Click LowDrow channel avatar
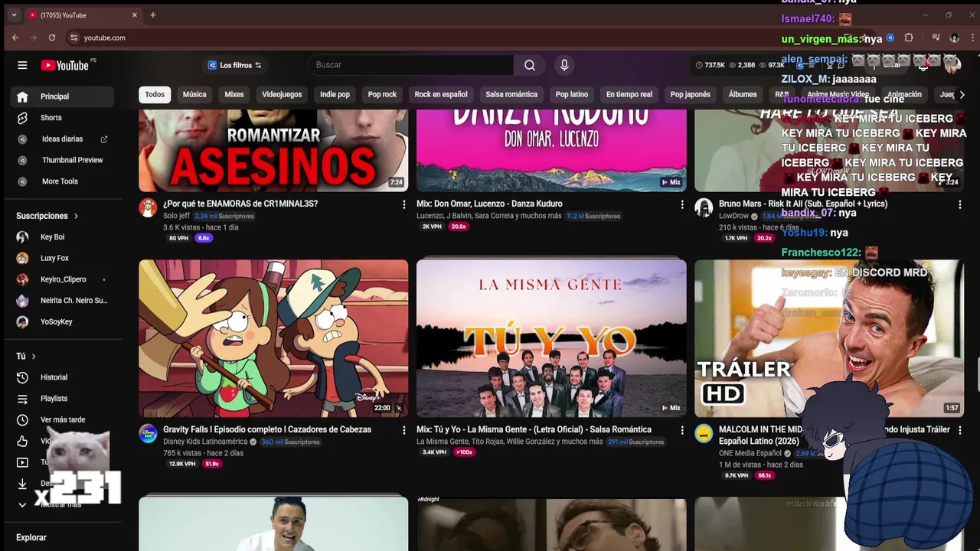 704,207
